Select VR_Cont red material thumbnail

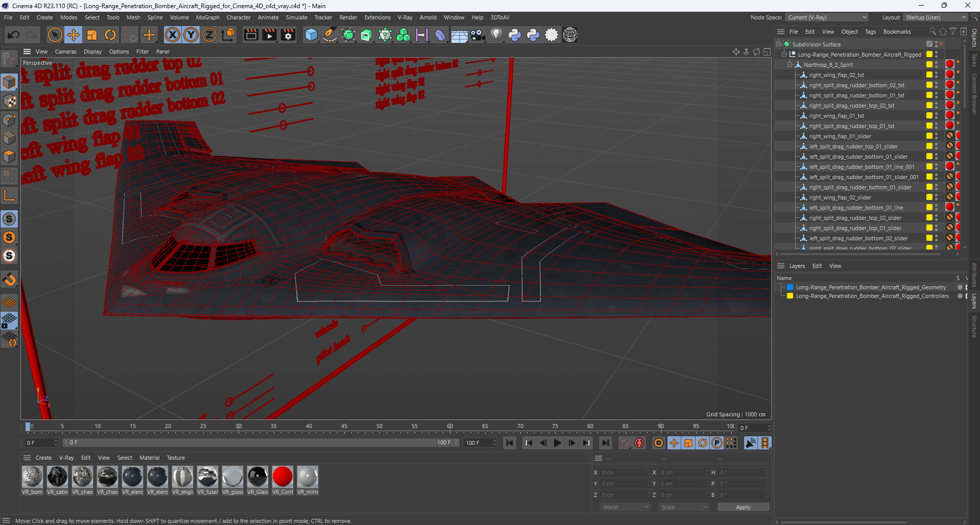pyautogui.click(x=282, y=477)
